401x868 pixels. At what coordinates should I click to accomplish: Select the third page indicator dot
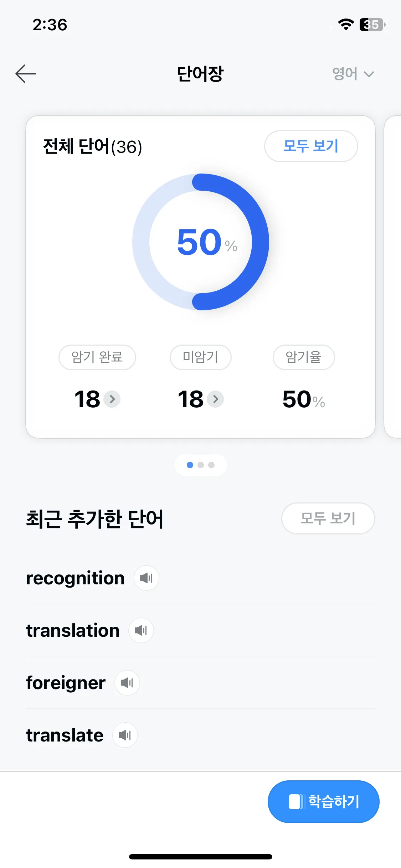click(211, 465)
